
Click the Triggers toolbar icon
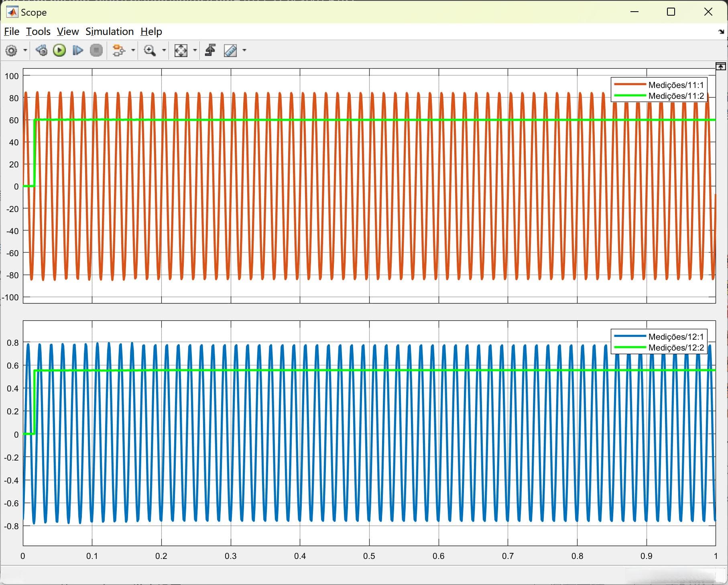click(x=210, y=51)
